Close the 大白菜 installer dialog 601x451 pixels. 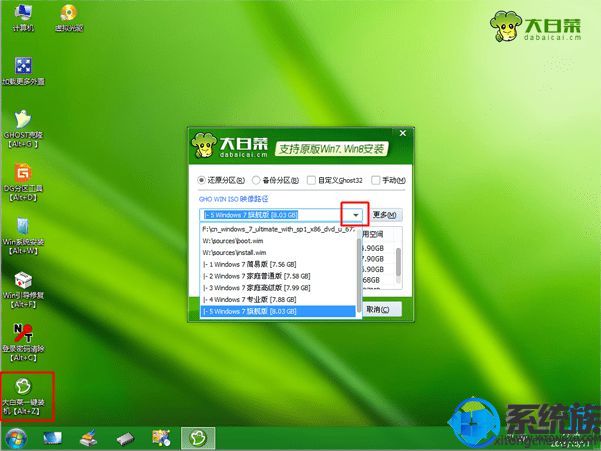coord(402,133)
